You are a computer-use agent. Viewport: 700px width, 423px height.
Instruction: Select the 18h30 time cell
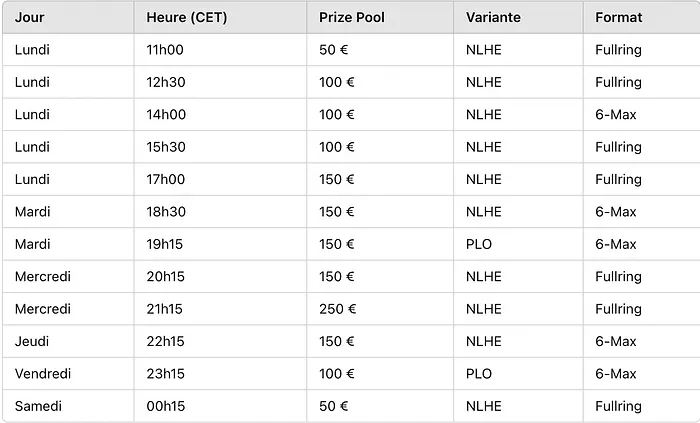coord(166,212)
